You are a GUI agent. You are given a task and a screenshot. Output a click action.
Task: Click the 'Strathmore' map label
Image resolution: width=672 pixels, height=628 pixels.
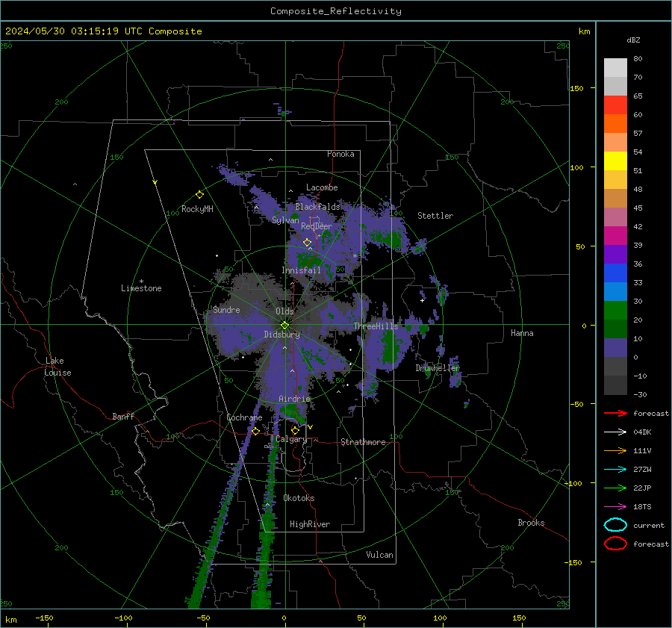(x=363, y=442)
